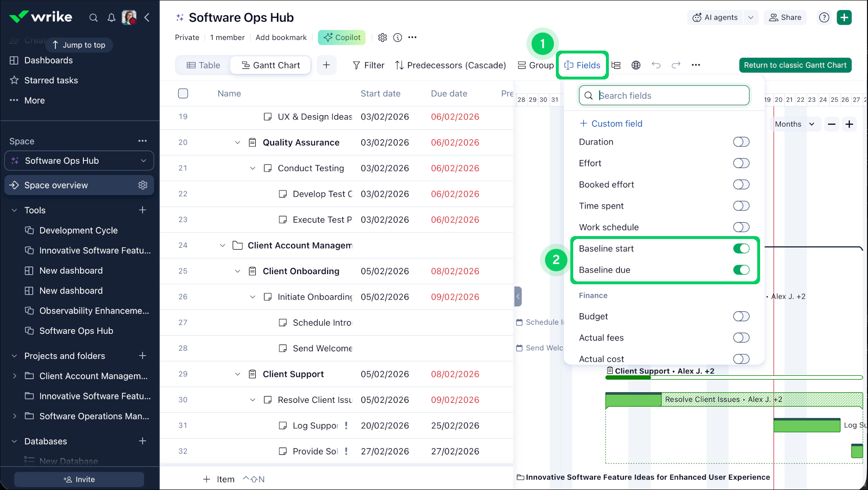Click Return to classic Gantt Chart button
The width and height of the screenshot is (868, 490).
pos(795,66)
